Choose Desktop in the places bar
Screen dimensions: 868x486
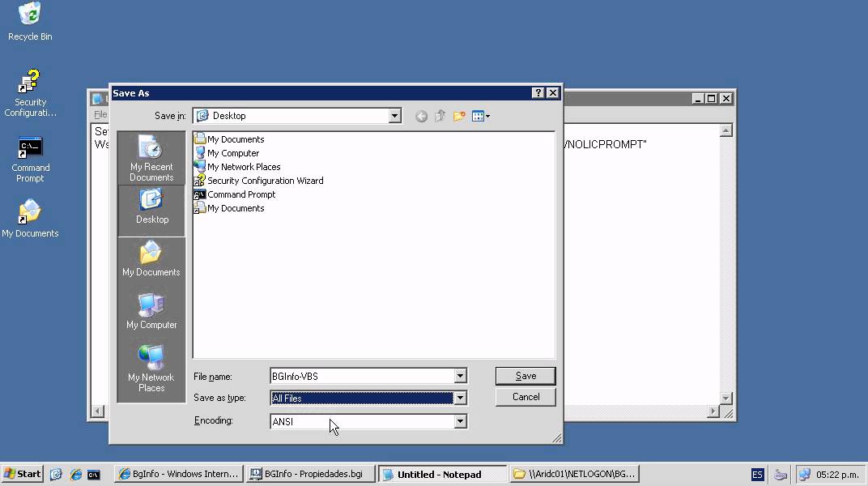[151, 211]
